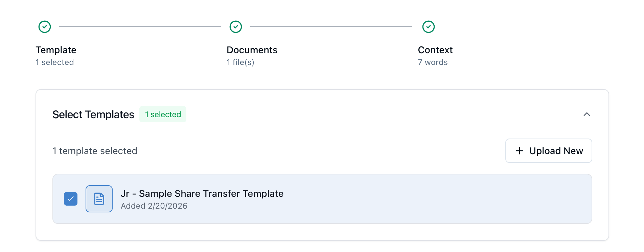The width and height of the screenshot is (644, 252).
Task: Click the plus icon in Upload New
Action: pos(520,151)
